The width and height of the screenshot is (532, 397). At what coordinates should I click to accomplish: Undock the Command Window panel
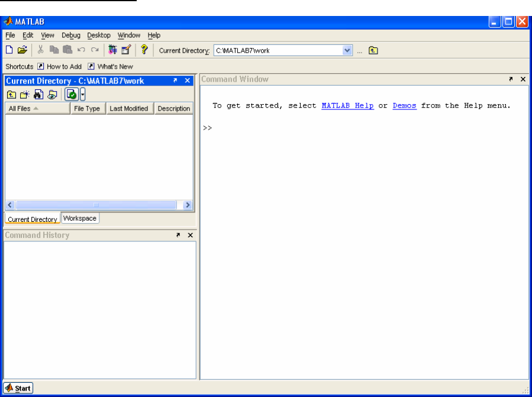tap(511, 79)
